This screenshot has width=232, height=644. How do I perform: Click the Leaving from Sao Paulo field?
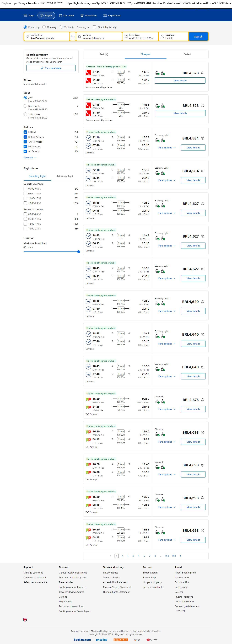click(47, 36)
